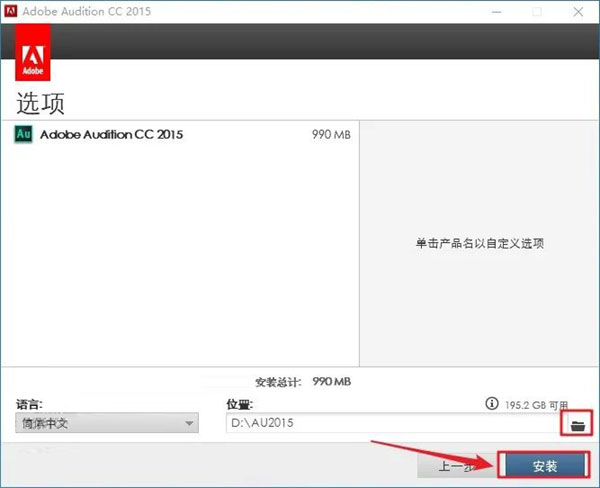Click the info icon beside available space

click(x=492, y=403)
